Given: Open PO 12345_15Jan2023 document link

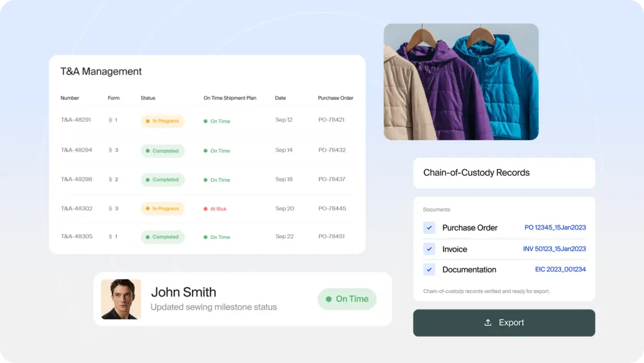Looking at the screenshot, I should (x=555, y=227).
